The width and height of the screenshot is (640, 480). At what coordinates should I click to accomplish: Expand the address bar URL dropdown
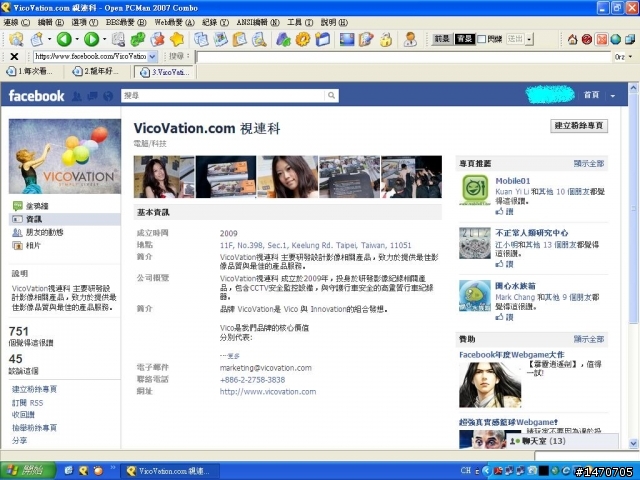(152, 56)
